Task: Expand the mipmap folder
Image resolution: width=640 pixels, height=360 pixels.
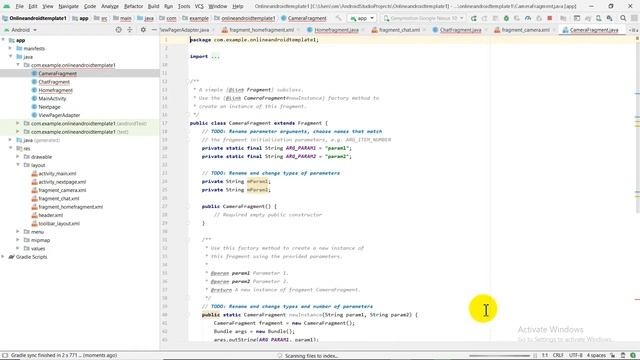Action: click(x=18, y=240)
